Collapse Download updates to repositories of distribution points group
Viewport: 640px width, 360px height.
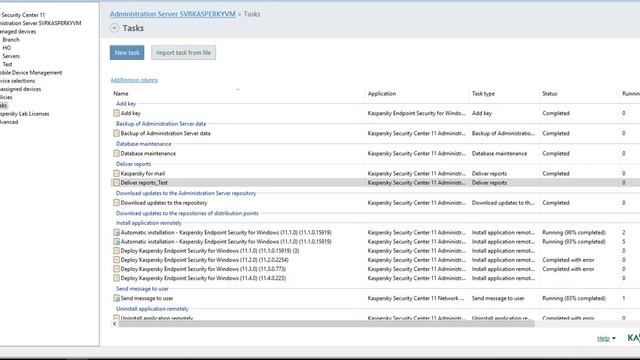click(187, 213)
